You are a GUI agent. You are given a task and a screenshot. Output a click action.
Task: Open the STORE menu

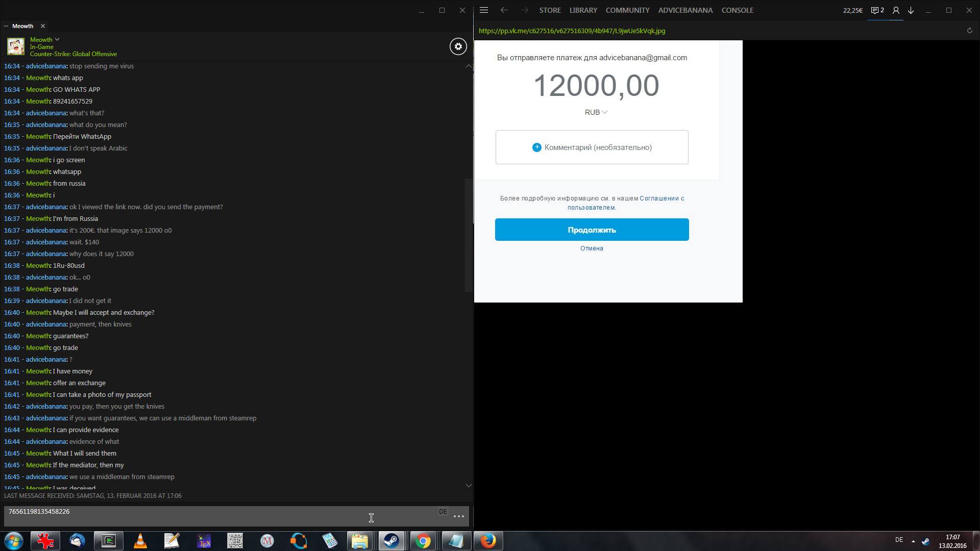click(x=550, y=10)
